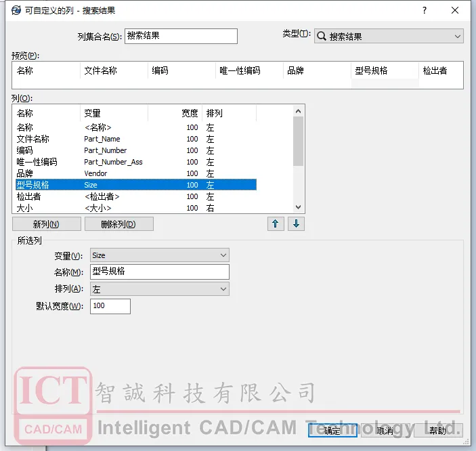Screen dimensions: 476x451
Task: Click the 名称 header in column list
Action: pyautogui.click(x=46, y=113)
